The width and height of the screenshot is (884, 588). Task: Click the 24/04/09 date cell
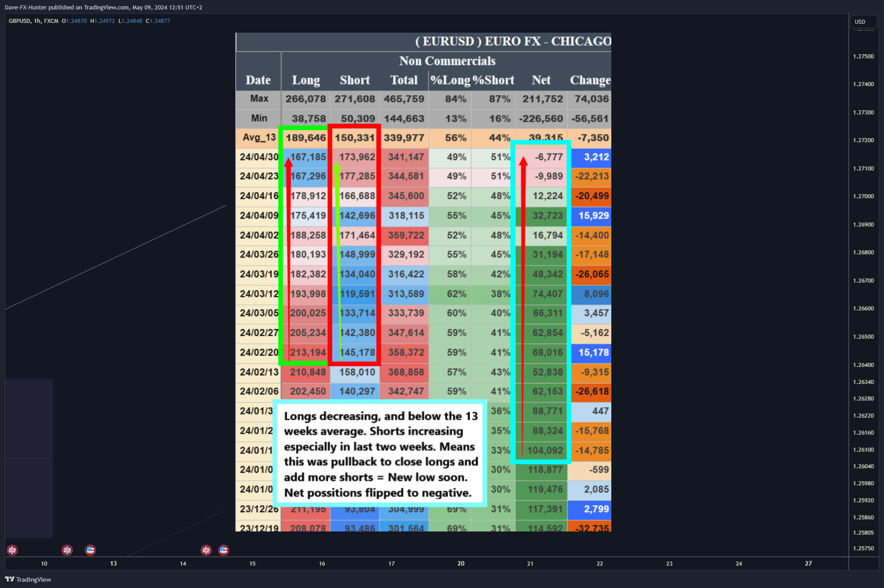[x=259, y=215]
